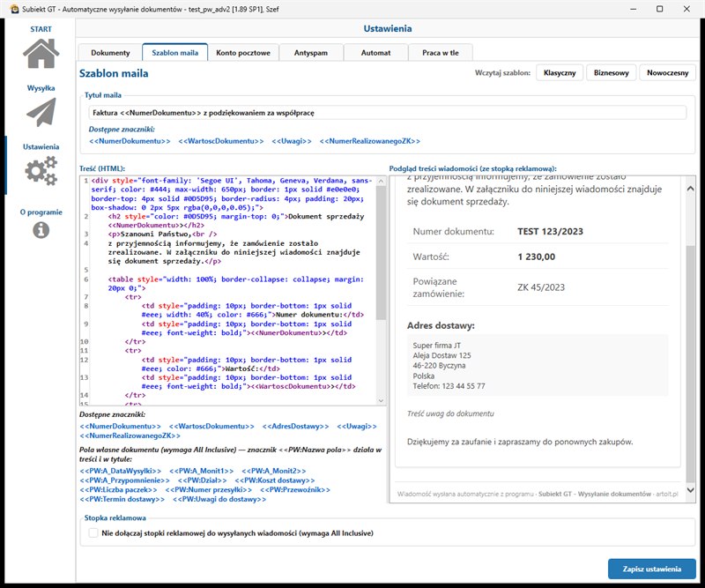Click Treść uwag do dokumentu text
Image resolution: width=705 pixels, height=588 pixels.
click(450, 414)
